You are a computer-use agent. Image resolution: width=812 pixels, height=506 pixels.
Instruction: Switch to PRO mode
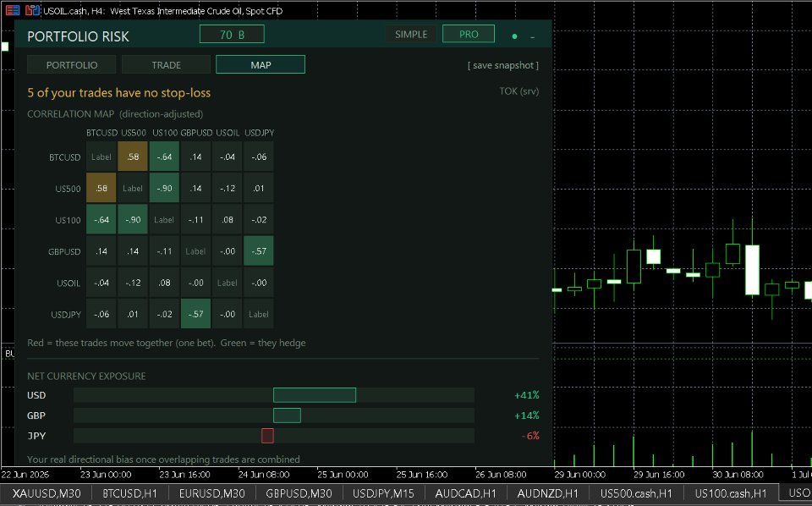[469, 34]
